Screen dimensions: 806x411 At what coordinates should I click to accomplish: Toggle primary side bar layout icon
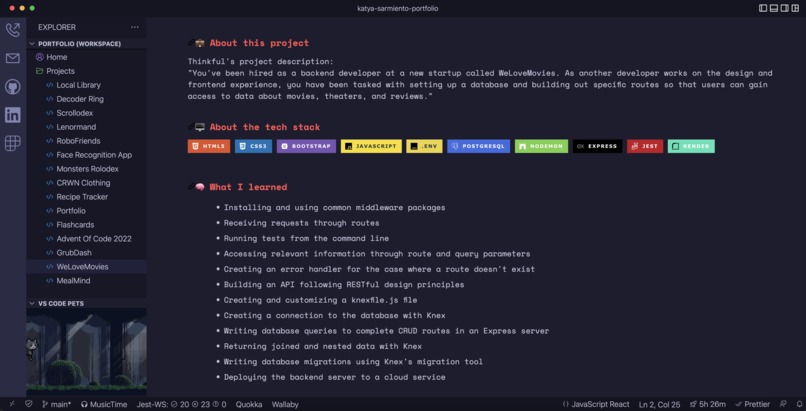pyautogui.click(x=763, y=8)
